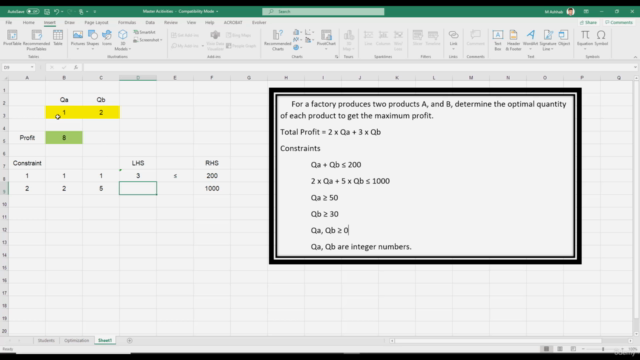
Task: Click the Save icon in title bar
Action: pos(47,11)
